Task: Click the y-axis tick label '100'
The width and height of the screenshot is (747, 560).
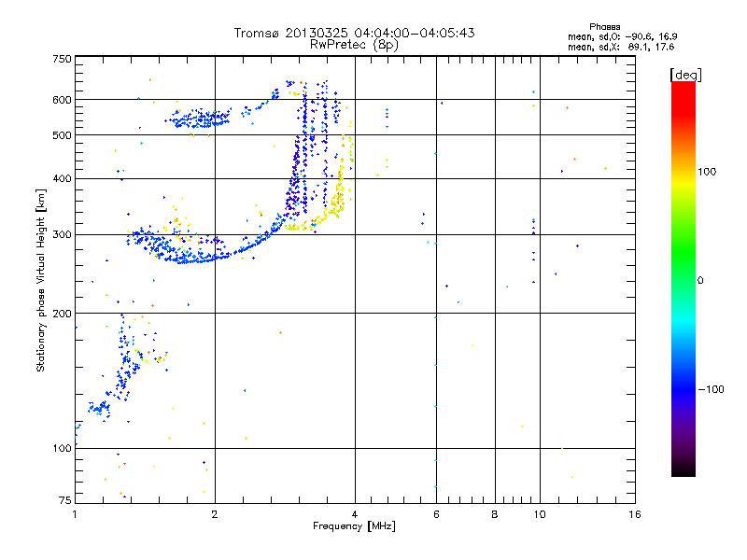Action: tap(62, 448)
